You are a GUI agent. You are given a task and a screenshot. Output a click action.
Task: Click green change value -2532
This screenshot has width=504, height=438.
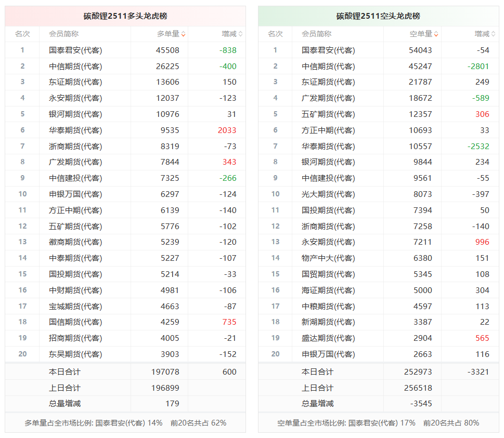(479, 147)
